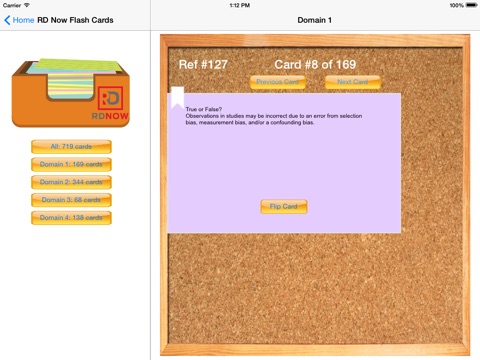Click the Domain 1 title

tap(314, 20)
